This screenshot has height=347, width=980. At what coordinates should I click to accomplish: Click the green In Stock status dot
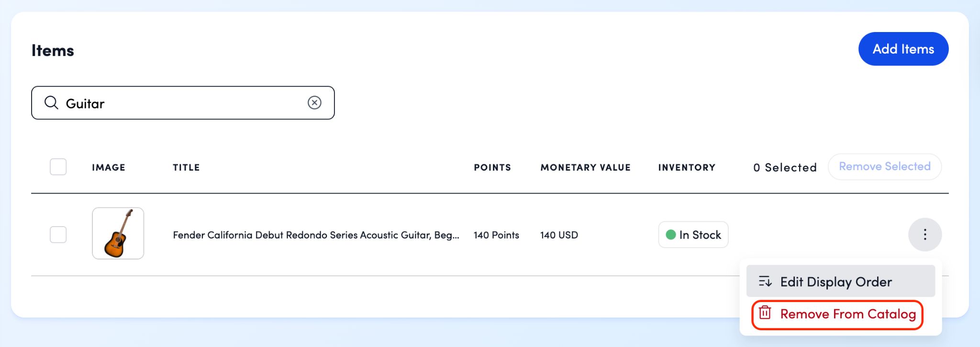[671, 235]
